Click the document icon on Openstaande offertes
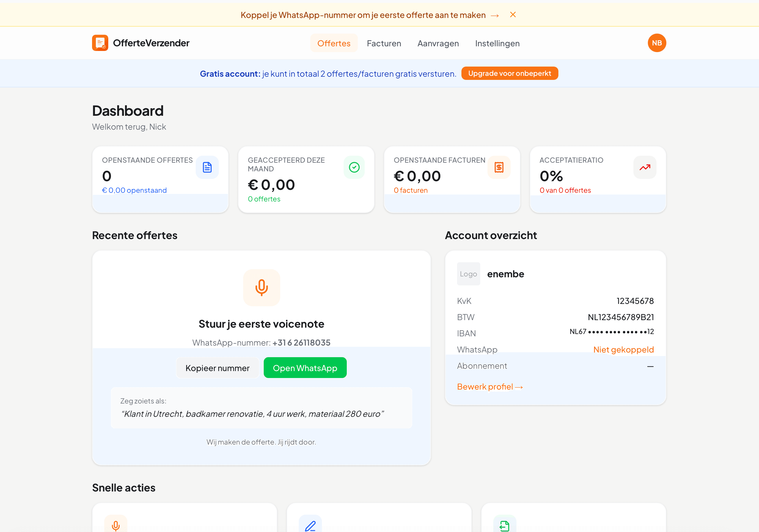 point(207,167)
